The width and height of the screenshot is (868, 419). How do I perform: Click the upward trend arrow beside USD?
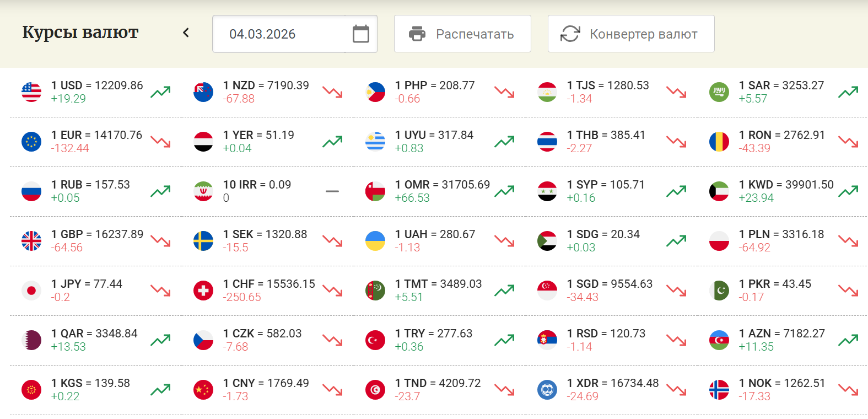click(160, 92)
